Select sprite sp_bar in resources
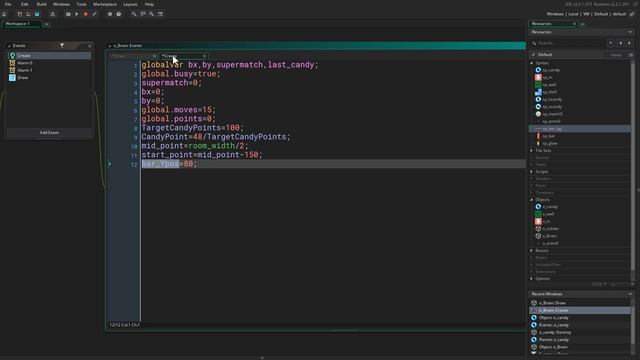 click(549, 136)
